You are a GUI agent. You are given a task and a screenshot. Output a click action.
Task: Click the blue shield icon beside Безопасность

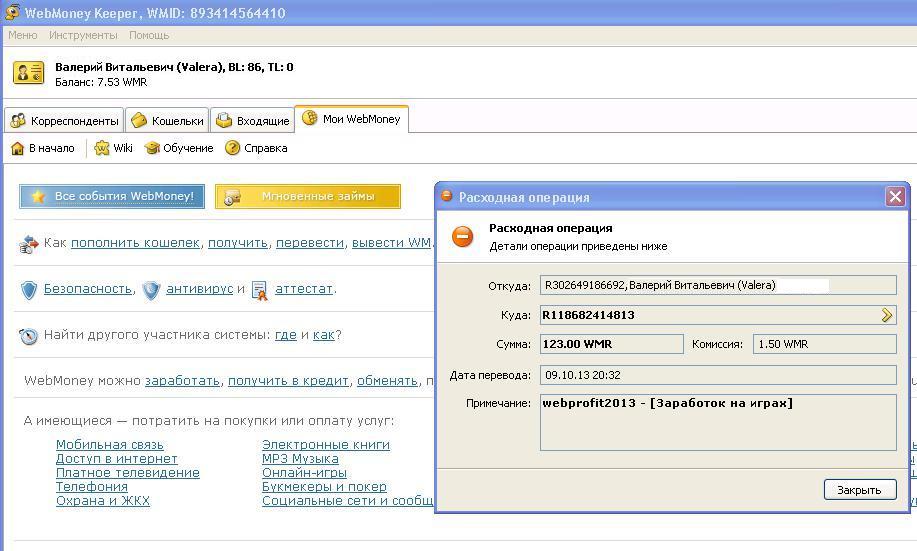click(29, 290)
